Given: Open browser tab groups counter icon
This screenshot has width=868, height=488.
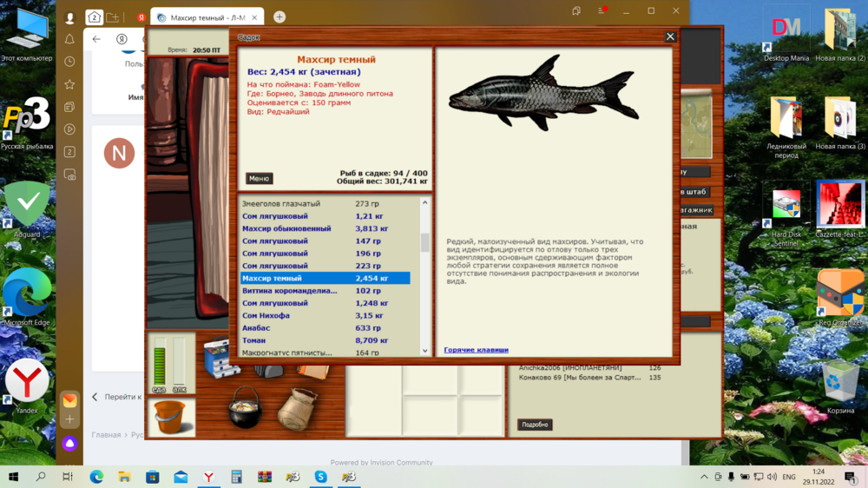Looking at the screenshot, I should pos(94,17).
